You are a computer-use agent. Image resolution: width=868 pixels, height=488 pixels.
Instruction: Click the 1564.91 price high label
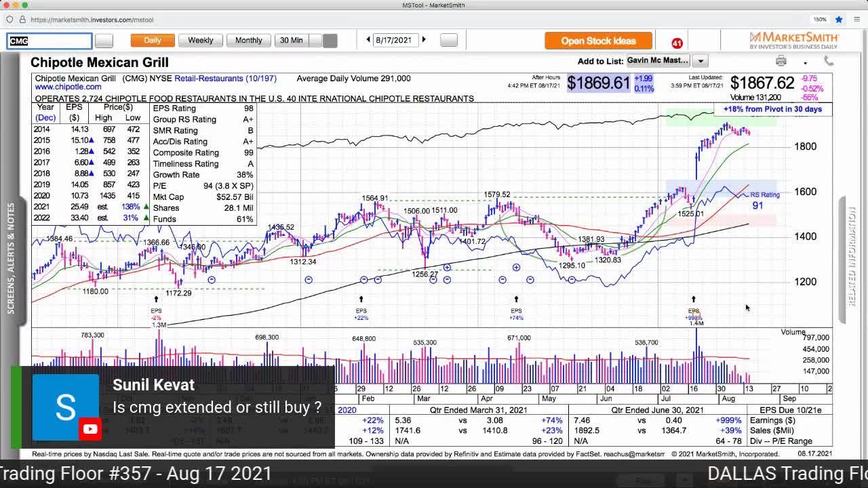pyautogui.click(x=374, y=198)
